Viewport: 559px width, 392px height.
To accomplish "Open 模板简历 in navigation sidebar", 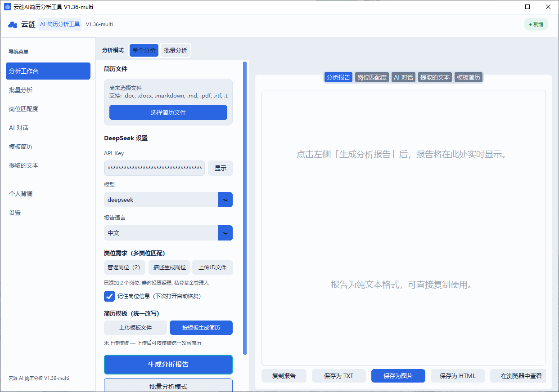I will (x=48, y=147).
